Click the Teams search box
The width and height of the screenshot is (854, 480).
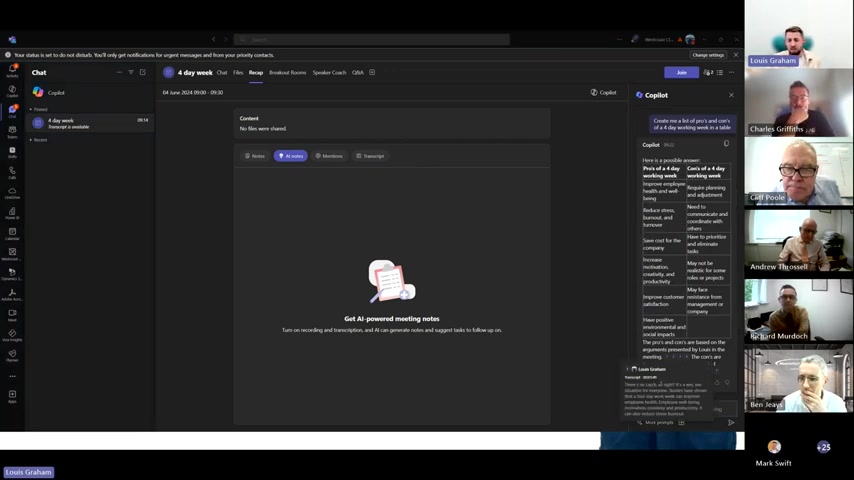click(x=371, y=39)
